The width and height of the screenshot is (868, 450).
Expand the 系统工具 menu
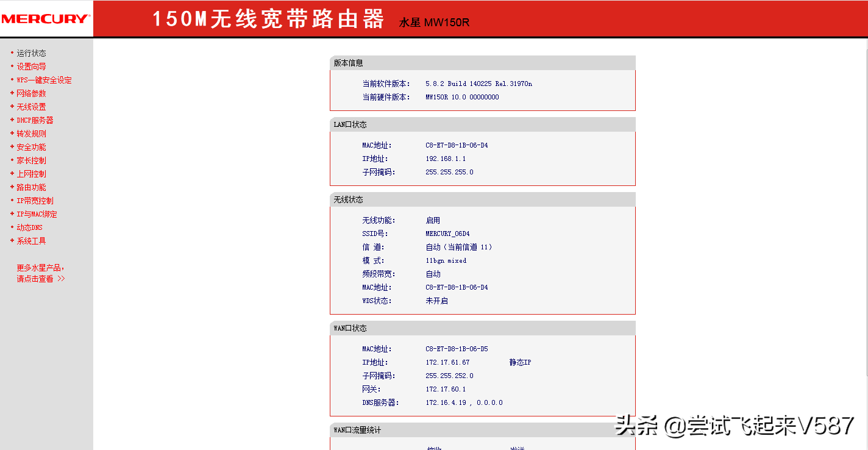point(31,241)
